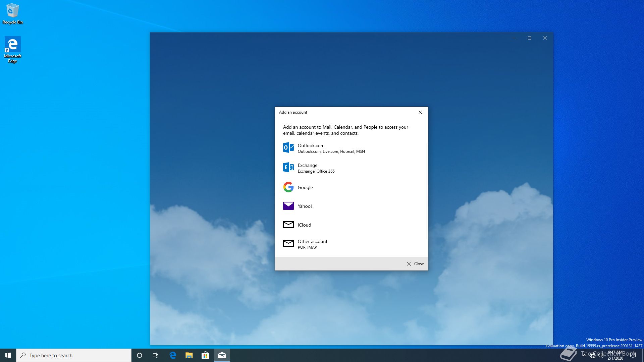Choose iCloud account option
The image size is (644, 362).
351,225
